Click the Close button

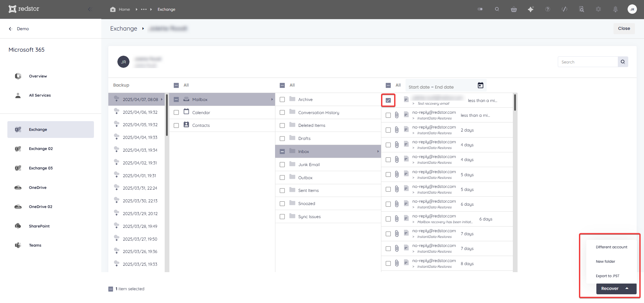pyautogui.click(x=624, y=29)
